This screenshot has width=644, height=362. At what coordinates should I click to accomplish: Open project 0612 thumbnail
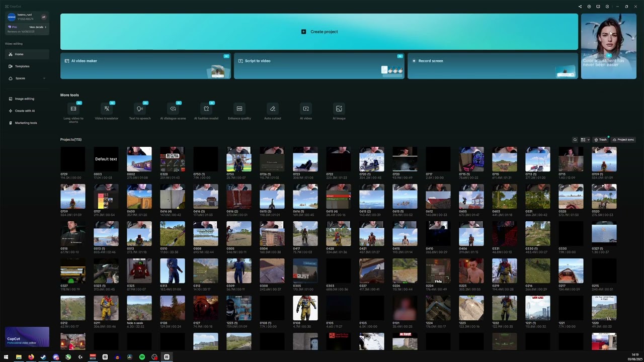click(438, 197)
